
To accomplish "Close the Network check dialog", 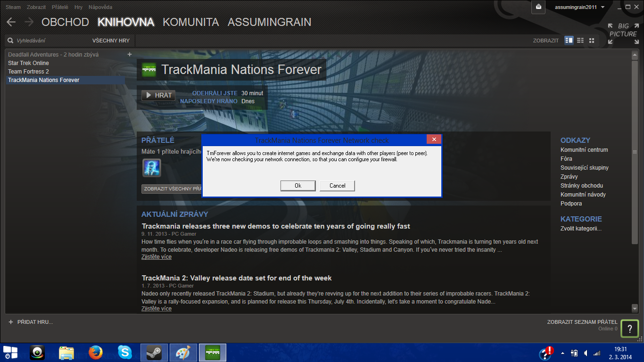I will pos(434,140).
